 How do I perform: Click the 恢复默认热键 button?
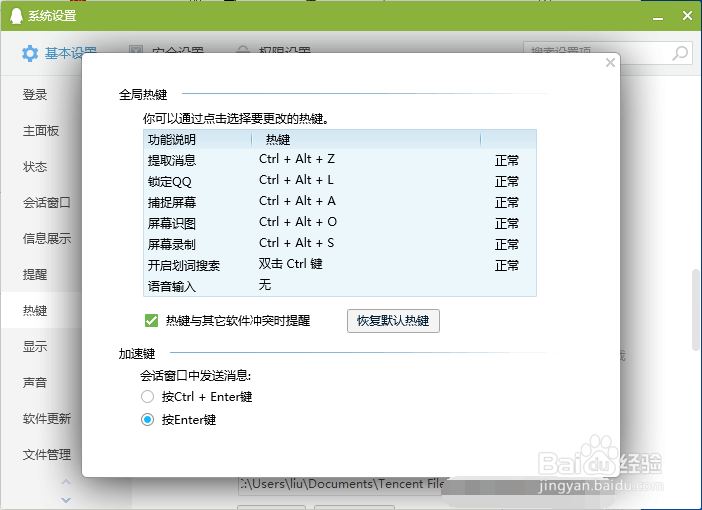click(393, 321)
